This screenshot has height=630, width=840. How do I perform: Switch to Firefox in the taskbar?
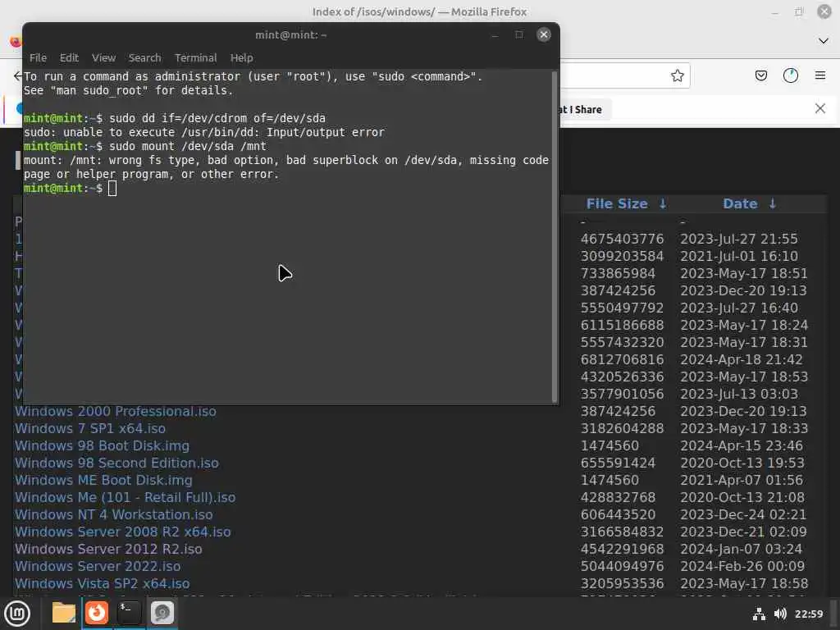[x=97, y=613]
